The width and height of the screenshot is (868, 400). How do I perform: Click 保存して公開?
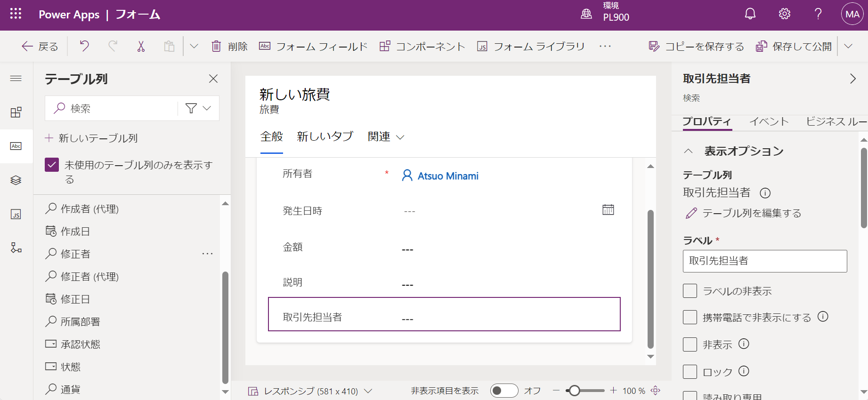pos(794,46)
